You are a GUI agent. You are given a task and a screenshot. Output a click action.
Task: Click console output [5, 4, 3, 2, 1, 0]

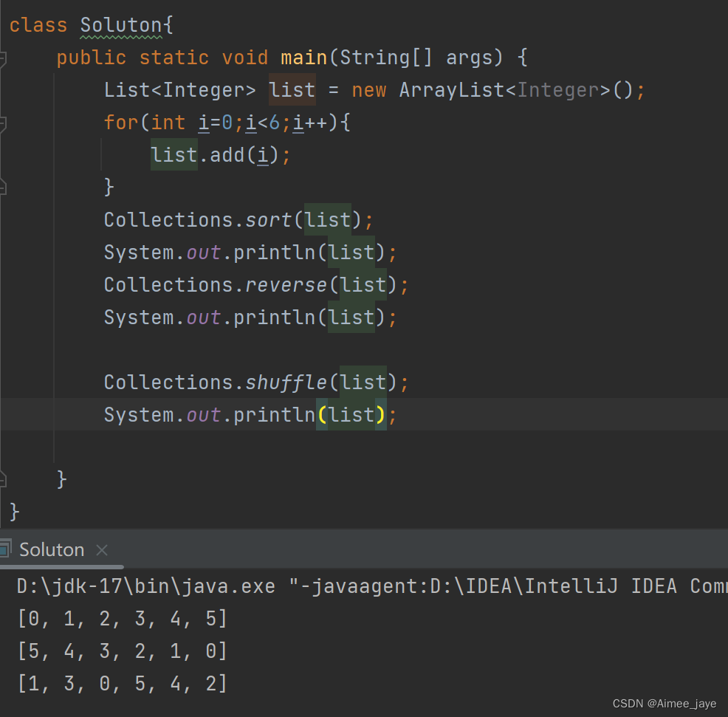click(x=122, y=651)
